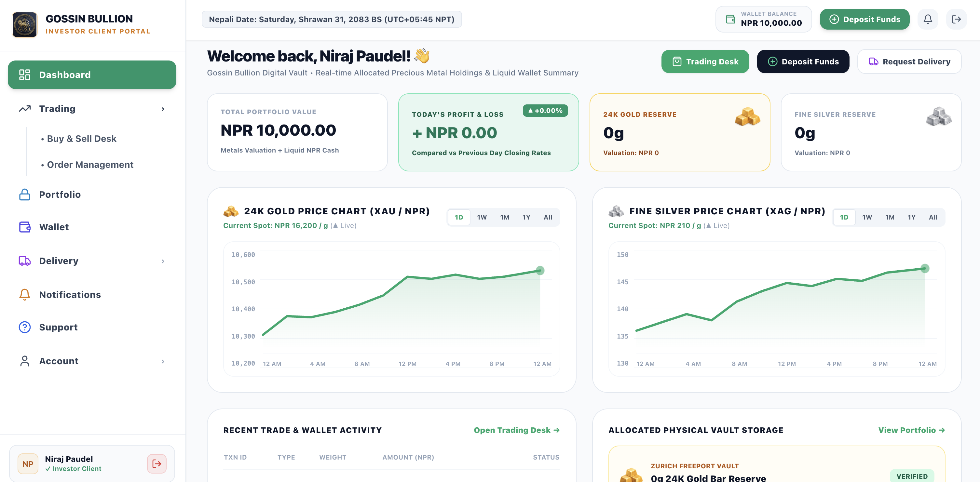
Task: Click Current Spot: NPR 210 / g
Action: (x=655, y=226)
